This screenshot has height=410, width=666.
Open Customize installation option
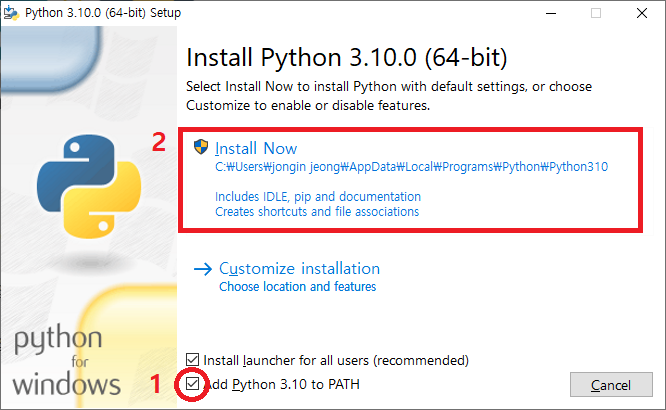click(299, 269)
